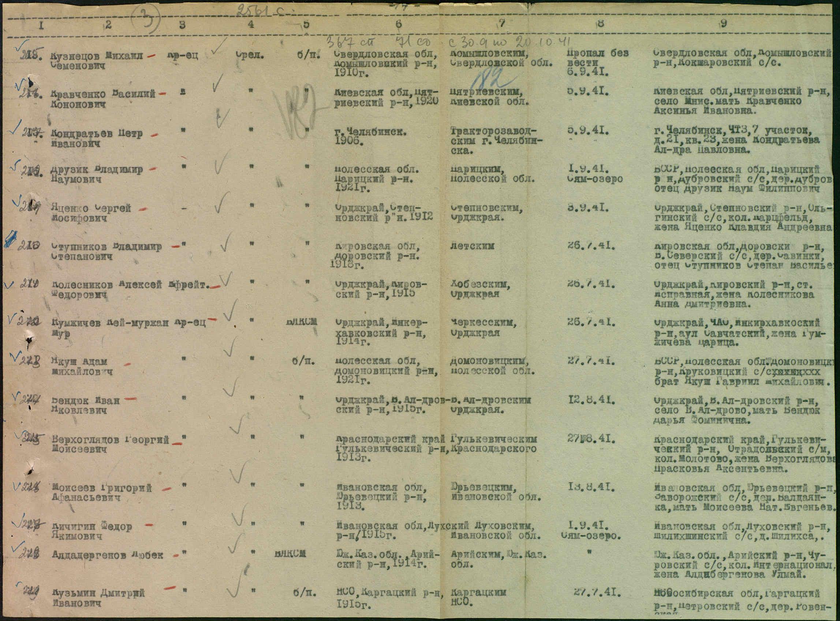
Task: Click the name "Ступников Владимир Степанович"
Action: click(x=107, y=252)
